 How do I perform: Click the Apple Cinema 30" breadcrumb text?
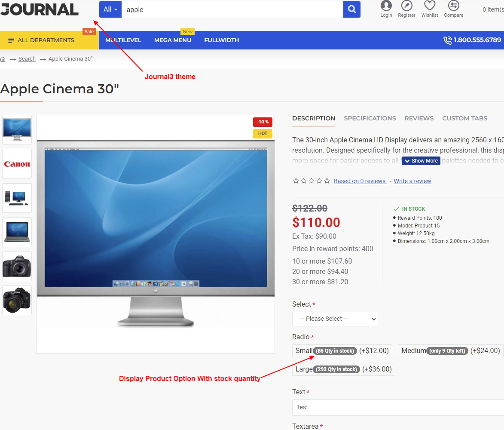70,59
